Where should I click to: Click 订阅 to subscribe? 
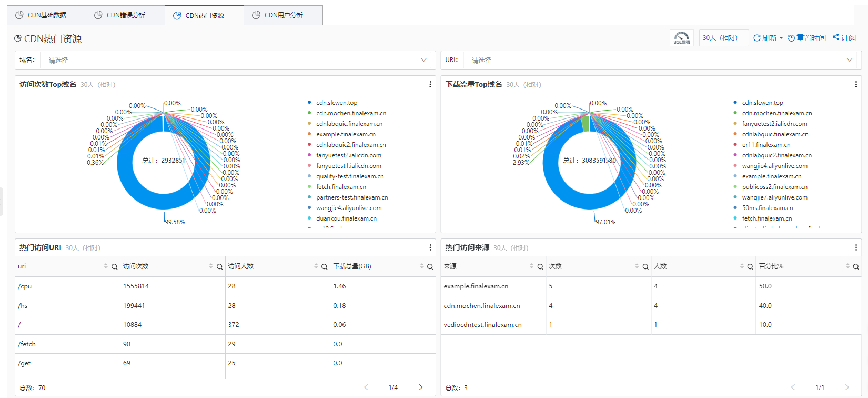coord(844,38)
